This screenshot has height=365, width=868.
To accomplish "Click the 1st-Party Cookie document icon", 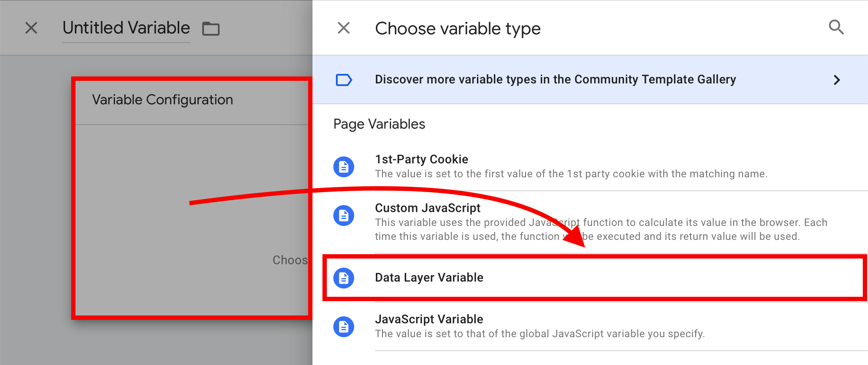I will (344, 167).
